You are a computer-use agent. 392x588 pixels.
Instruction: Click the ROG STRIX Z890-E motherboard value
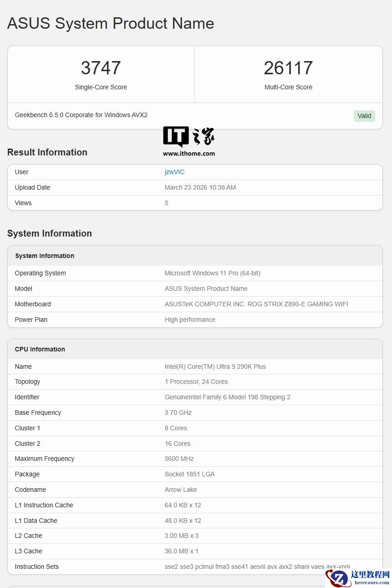(x=256, y=304)
